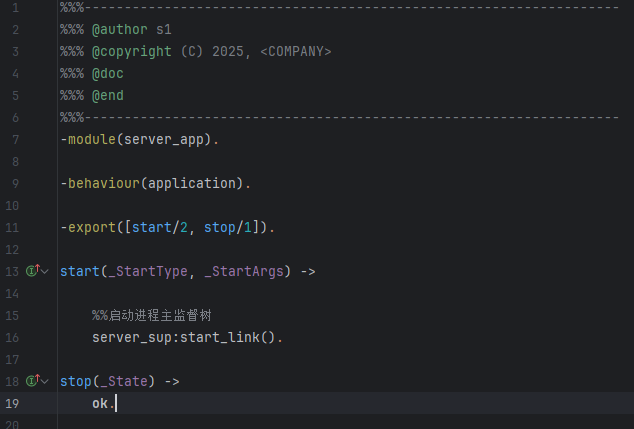Click the @copyright tag on line 3
Screen dimensions: 634x429
point(132,52)
